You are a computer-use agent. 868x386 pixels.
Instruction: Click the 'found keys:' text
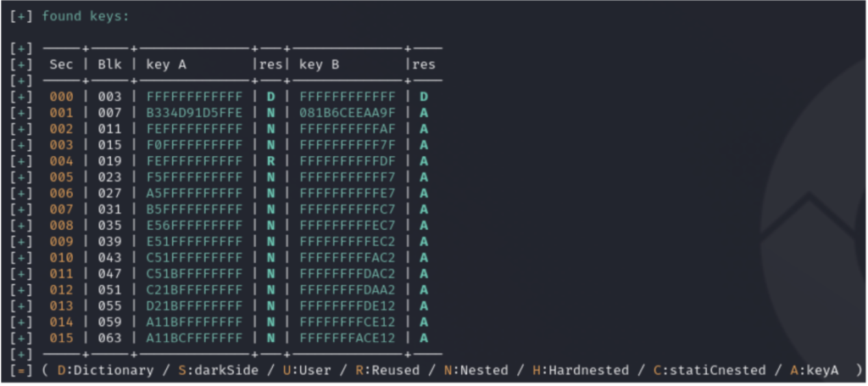[86, 17]
